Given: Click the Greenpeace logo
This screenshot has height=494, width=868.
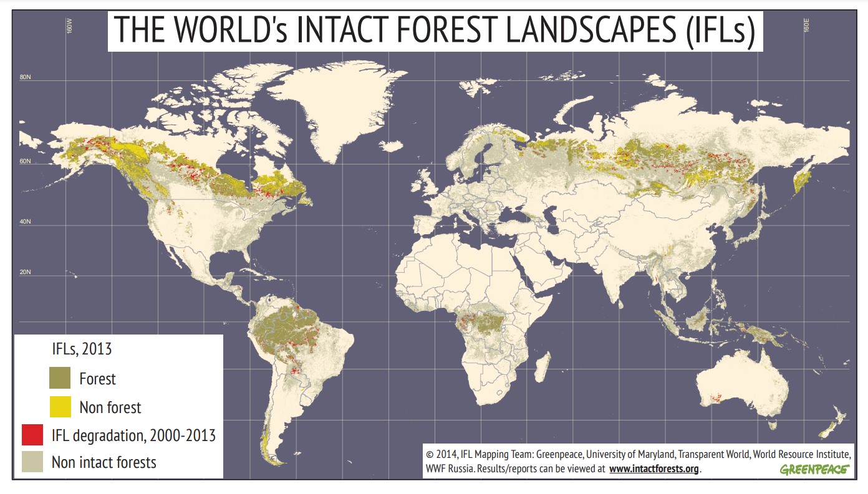Looking at the screenshot, I should tap(814, 469).
